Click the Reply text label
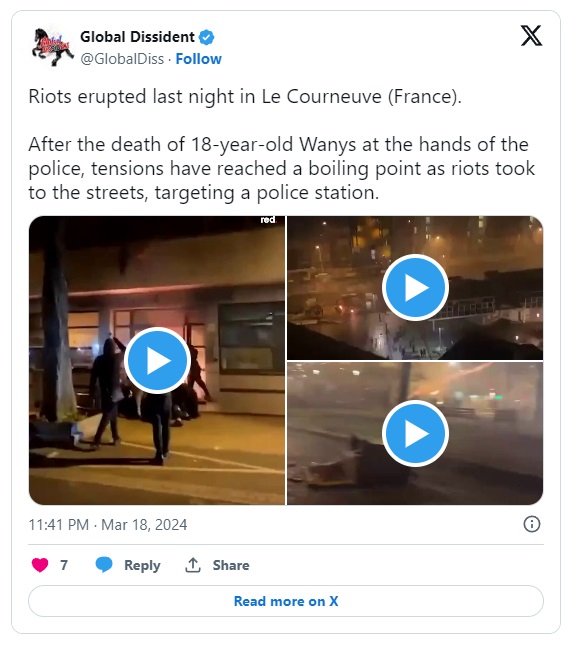The width and height of the screenshot is (567, 646). tap(142, 565)
